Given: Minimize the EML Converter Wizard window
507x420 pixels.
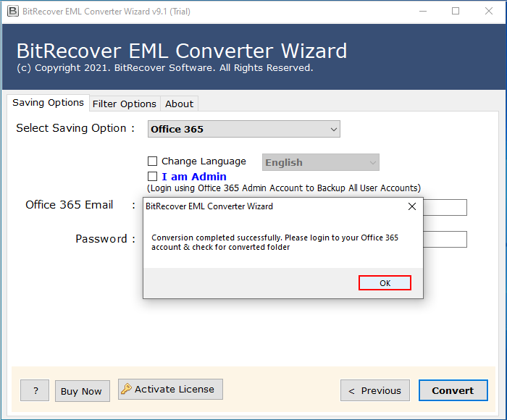Looking at the screenshot, I should pyautogui.click(x=422, y=11).
